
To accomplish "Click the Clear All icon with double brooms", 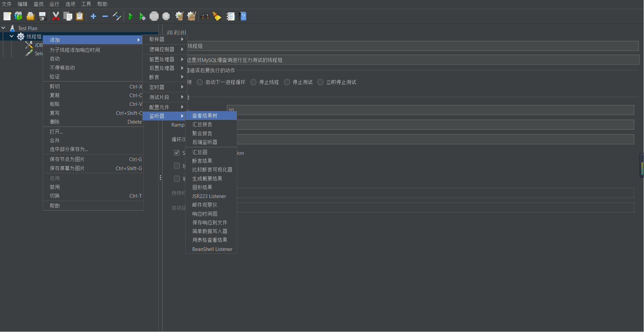I will pyautogui.click(x=192, y=16).
